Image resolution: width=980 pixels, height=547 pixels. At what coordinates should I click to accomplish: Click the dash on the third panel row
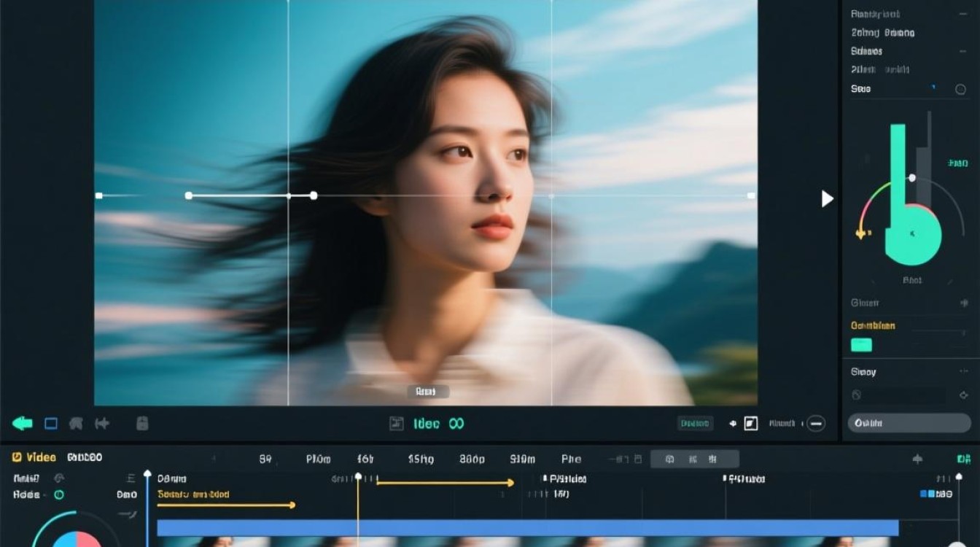964,52
